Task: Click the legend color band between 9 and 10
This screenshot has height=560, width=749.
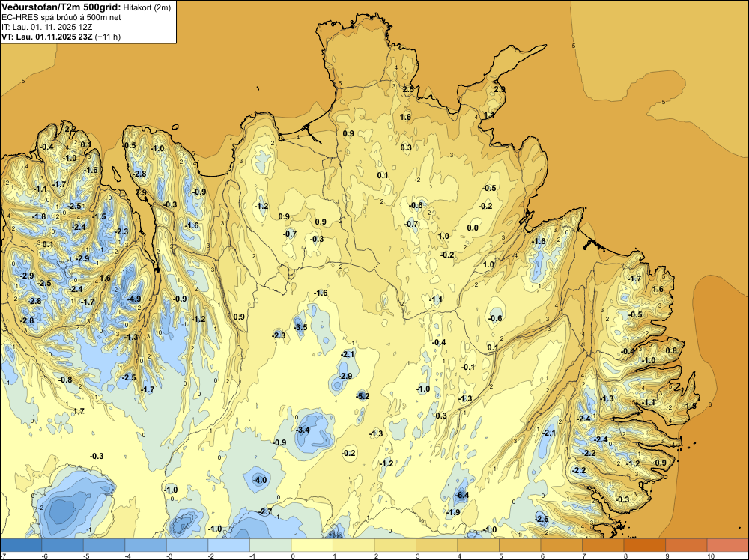Action: [686, 545]
